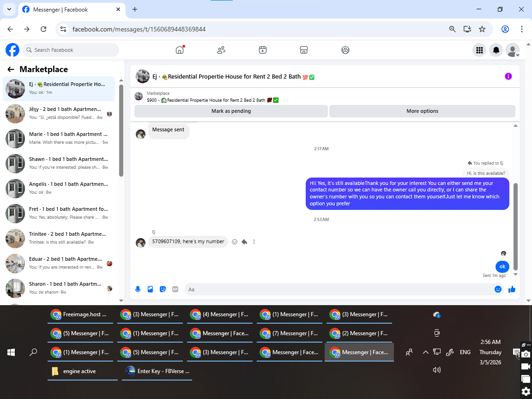Viewport: 532px width, 399px height.
Task: Click the Aa message input field
Action: [x=339, y=289]
